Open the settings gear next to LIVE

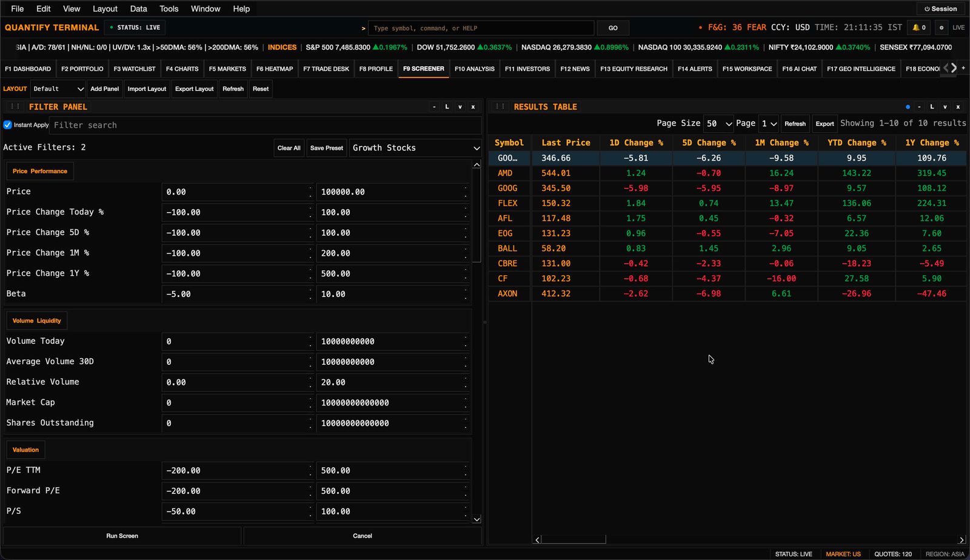(x=941, y=27)
